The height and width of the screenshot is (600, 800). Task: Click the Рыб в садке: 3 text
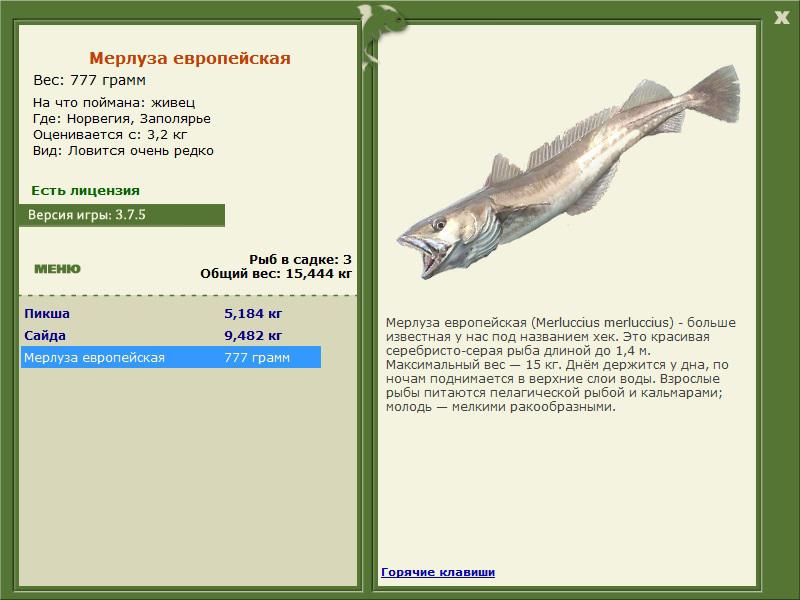[301, 260]
